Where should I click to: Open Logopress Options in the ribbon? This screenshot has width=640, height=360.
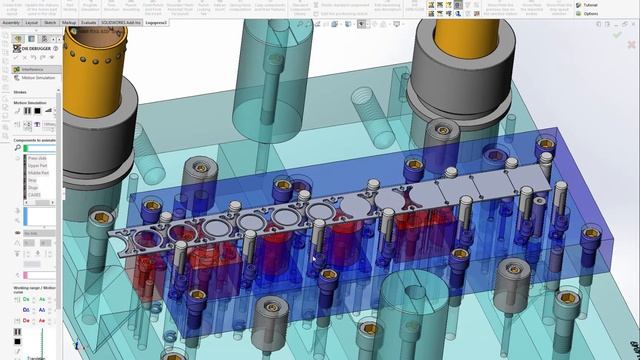pyautogui.click(x=587, y=13)
